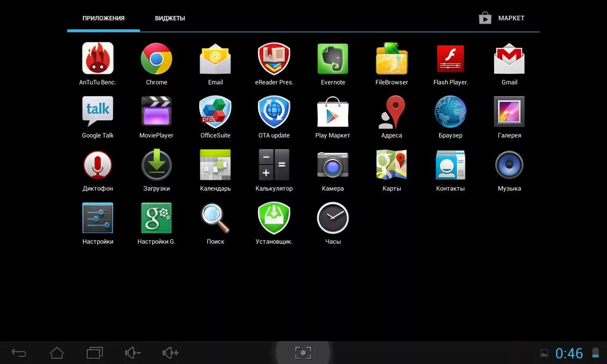Open the FileBrowser app

pyautogui.click(x=392, y=59)
